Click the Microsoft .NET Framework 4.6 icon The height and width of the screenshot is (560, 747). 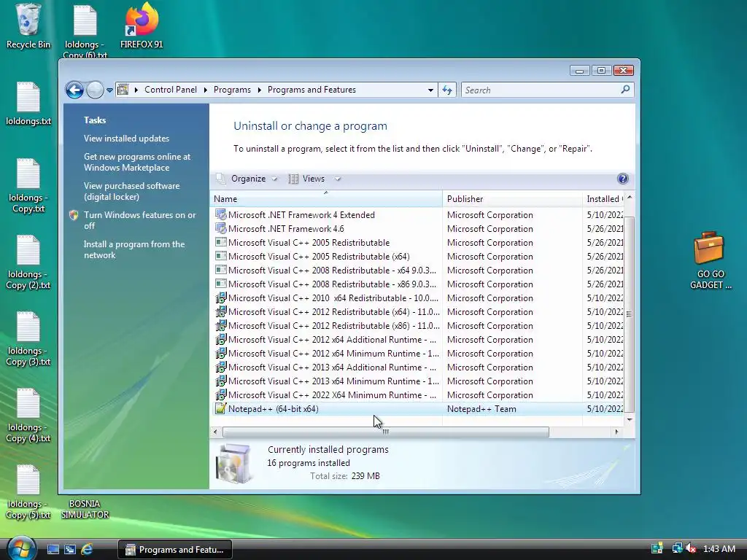pos(220,228)
